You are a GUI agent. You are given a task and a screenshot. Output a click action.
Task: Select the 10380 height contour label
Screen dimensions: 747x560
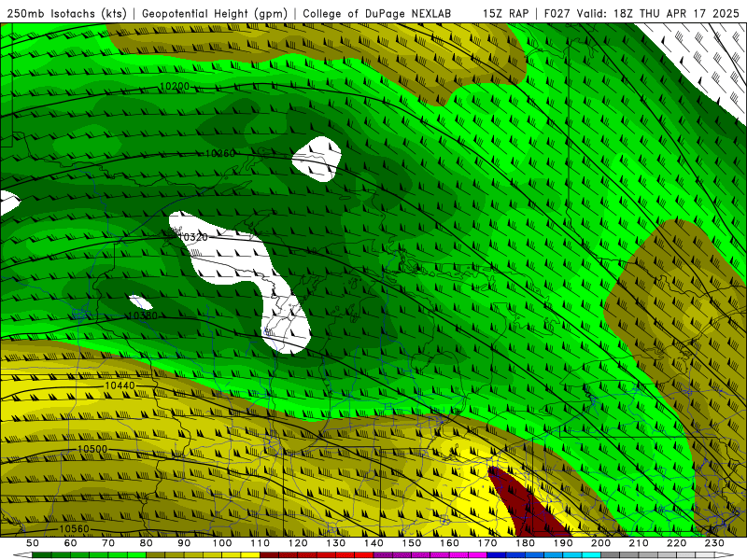coord(143,315)
